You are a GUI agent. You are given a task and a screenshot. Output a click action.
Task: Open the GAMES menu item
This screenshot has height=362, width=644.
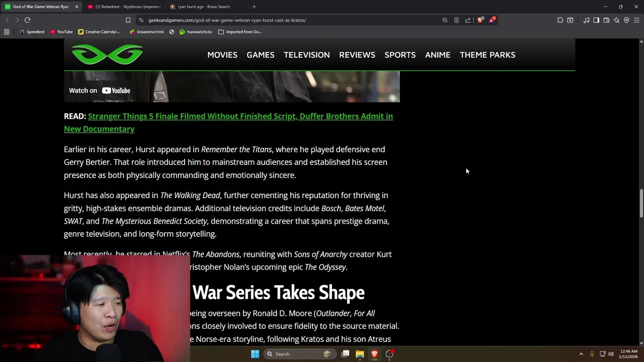pyautogui.click(x=261, y=55)
